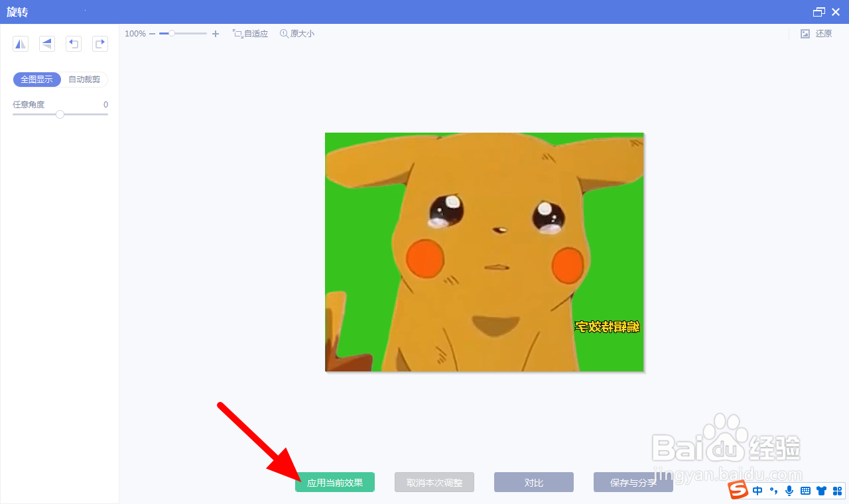
Task: Rotate the image left 90 degrees
Action: click(x=74, y=44)
